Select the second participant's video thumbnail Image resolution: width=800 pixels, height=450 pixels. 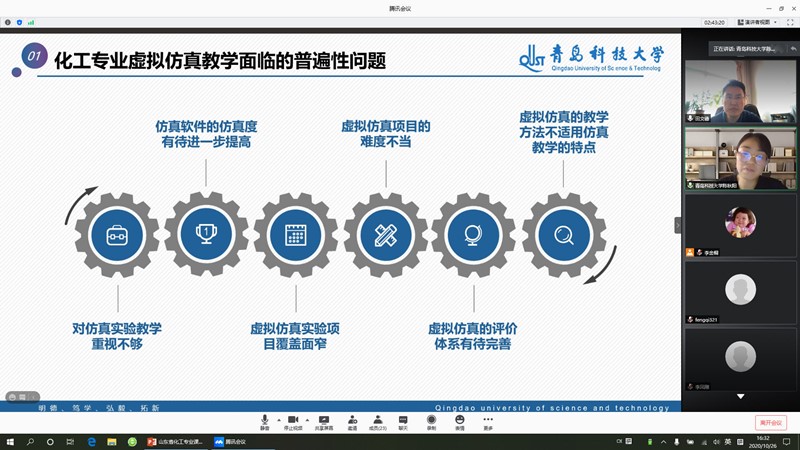click(x=740, y=159)
